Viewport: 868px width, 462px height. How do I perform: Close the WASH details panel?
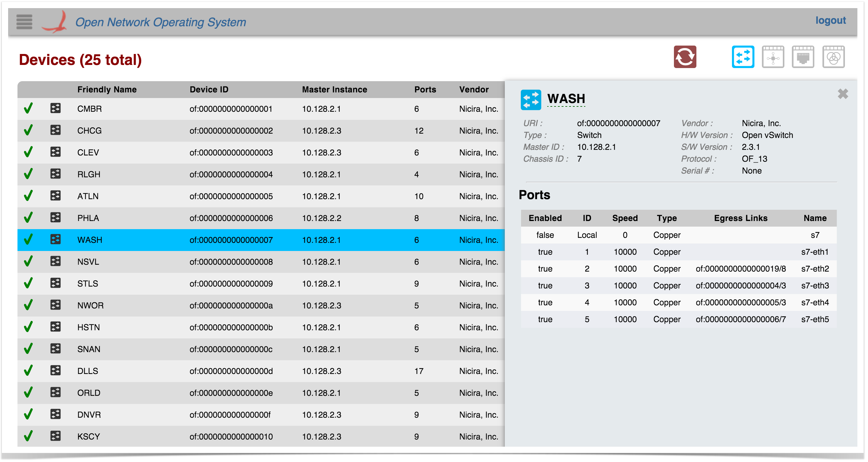(x=842, y=94)
